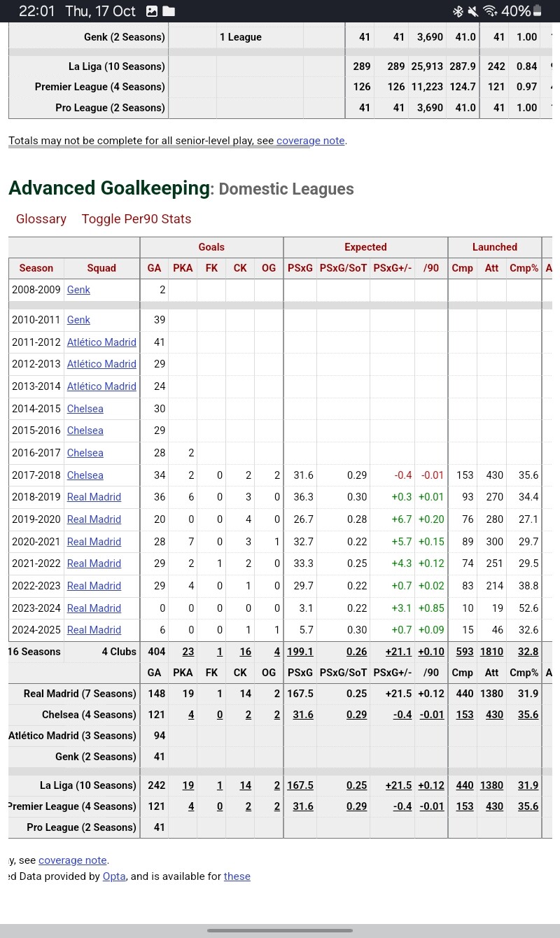Open Chelsea link for 2015-2016
The image size is (560, 938).
click(85, 430)
